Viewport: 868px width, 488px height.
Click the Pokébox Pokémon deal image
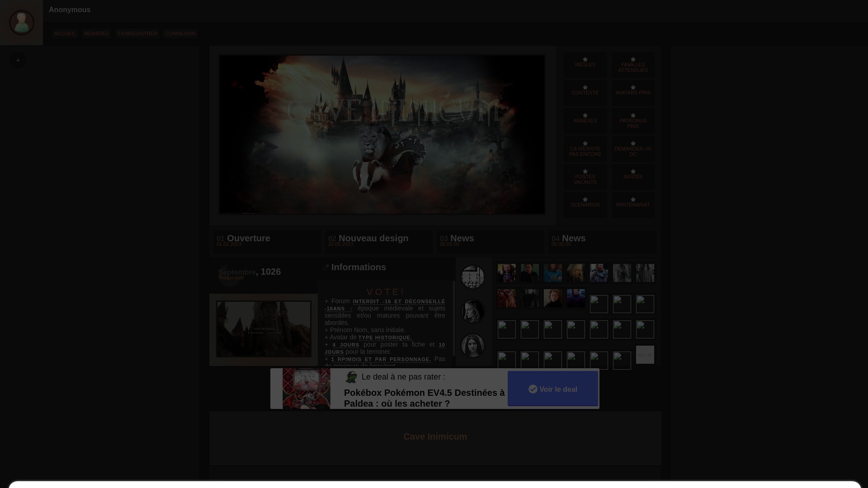coord(307,389)
